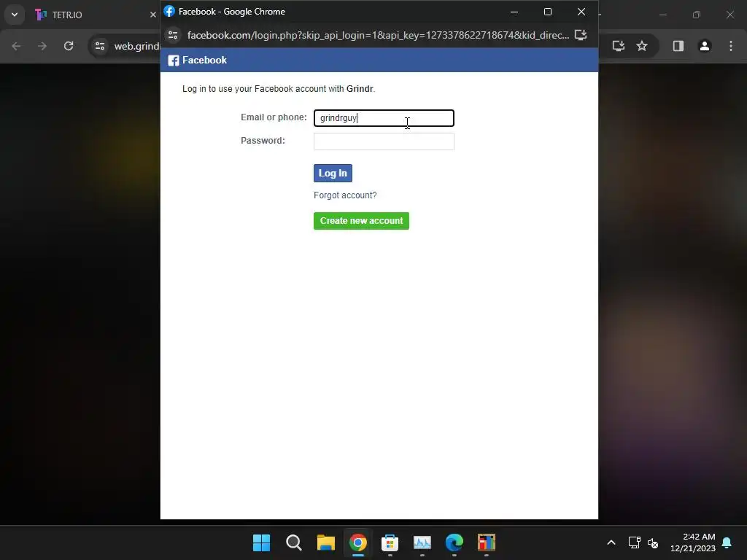Screen dimensions: 747x560
Task: Click the Facebook favicon in the popup title bar
Action: coord(169,12)
